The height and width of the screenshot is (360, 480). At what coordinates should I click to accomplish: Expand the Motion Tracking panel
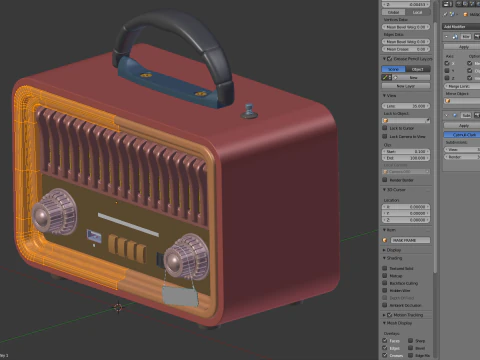point(384,315)
